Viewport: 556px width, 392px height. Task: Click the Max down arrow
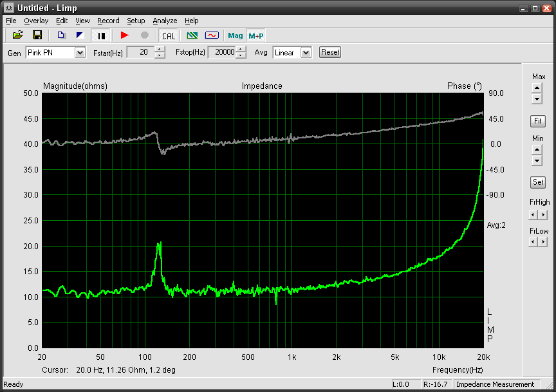537,98
